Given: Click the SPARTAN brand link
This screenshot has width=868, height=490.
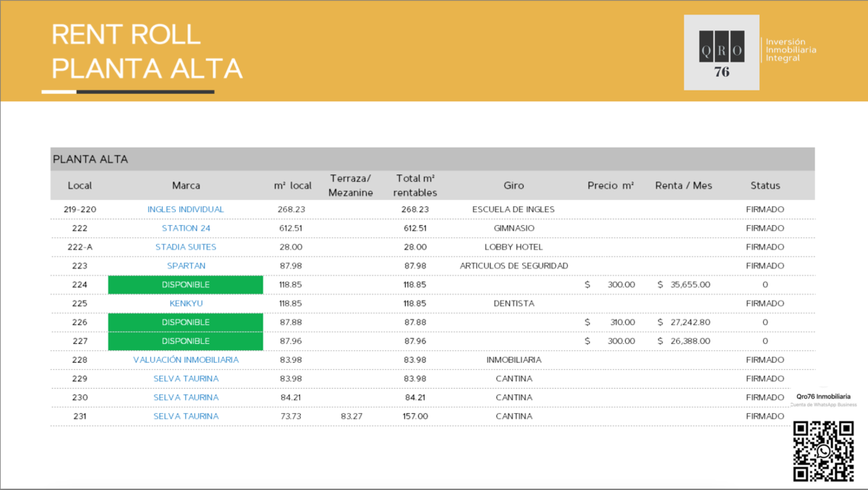Looking at the screenshot, I should (186, 266).
